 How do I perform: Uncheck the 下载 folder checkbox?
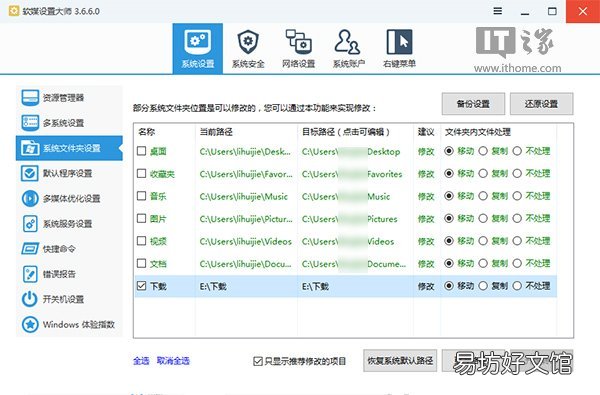click(142, 286)
